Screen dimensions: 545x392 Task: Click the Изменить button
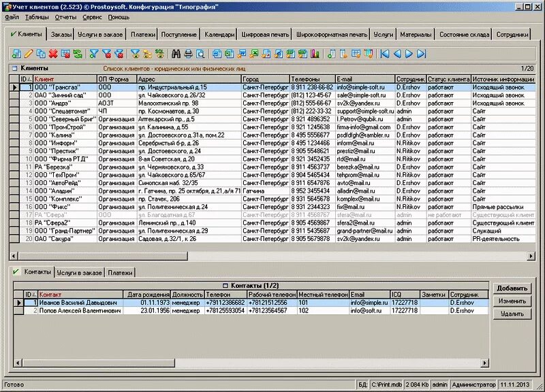pos(512,301)
